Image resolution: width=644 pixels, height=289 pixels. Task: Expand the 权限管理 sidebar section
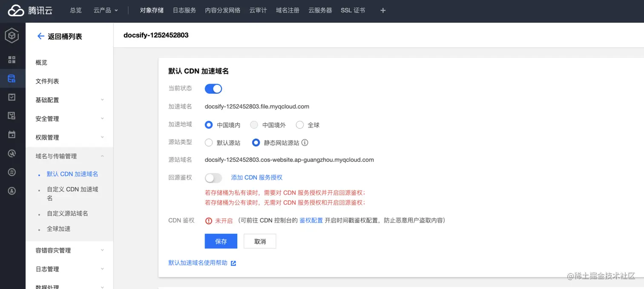[70, 137]
